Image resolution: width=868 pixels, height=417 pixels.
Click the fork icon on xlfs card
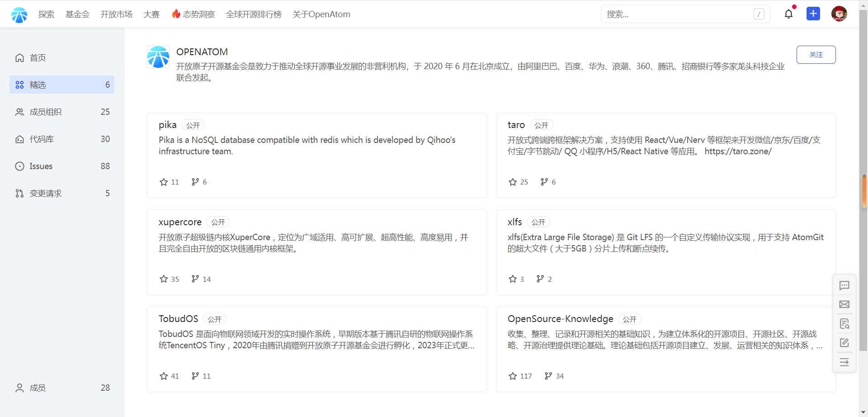[x=540, y=279]
